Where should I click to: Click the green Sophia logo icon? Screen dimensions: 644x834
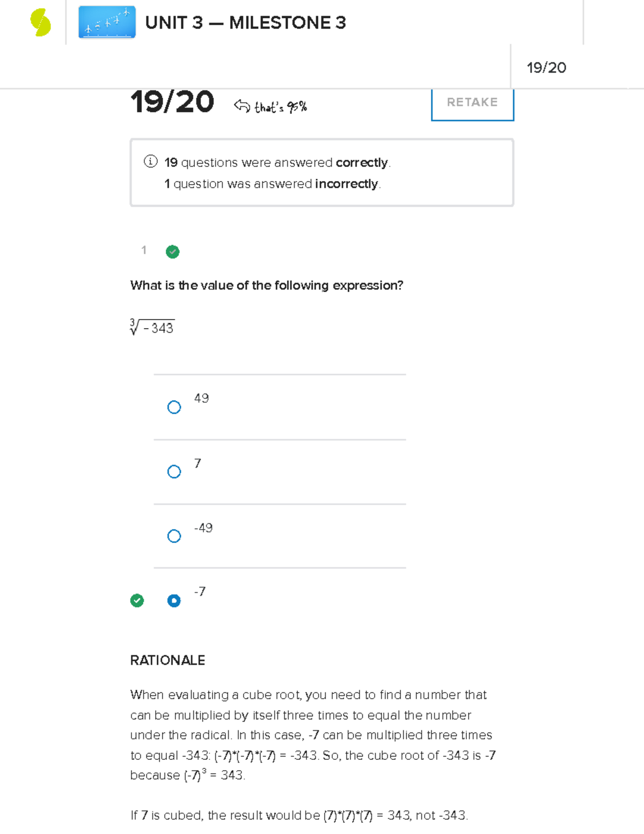click(40, 23)
